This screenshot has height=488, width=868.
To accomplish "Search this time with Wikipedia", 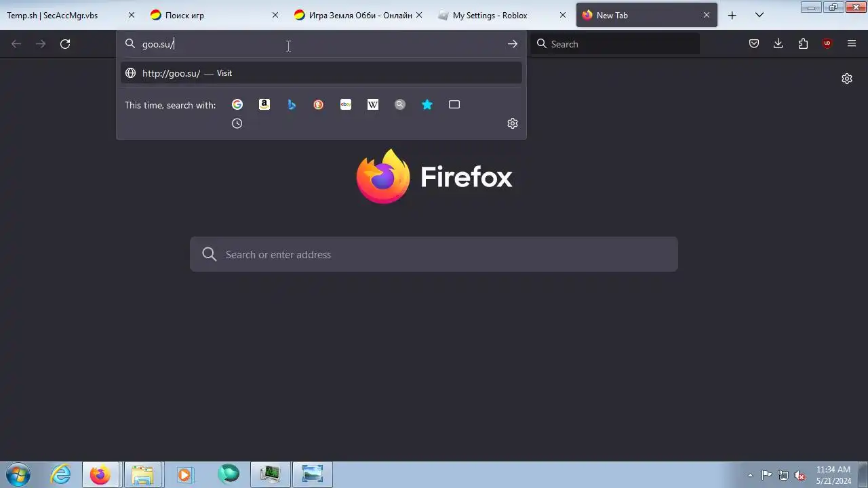I will tap(373, 104).
